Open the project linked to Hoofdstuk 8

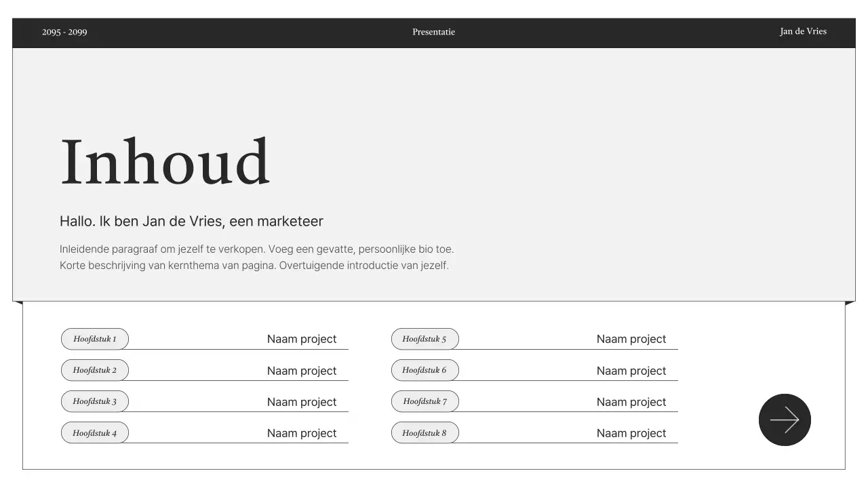(631, 432)
